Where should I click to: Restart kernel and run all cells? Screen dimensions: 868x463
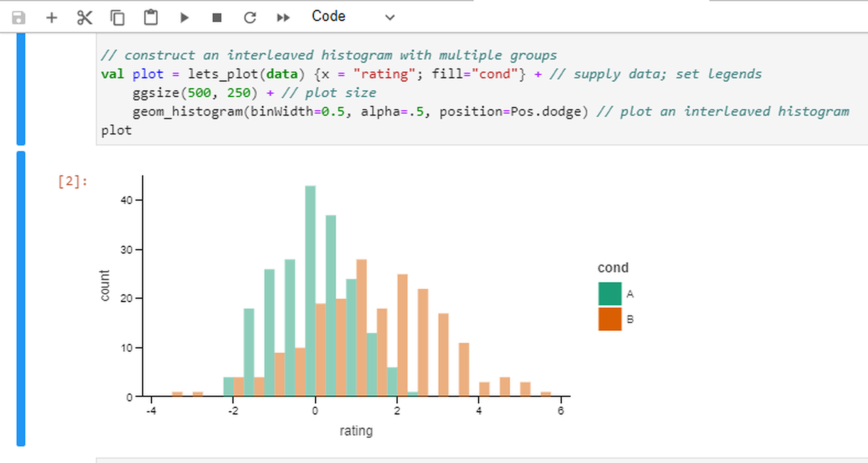pyautogui.click(x=283, y=18)
